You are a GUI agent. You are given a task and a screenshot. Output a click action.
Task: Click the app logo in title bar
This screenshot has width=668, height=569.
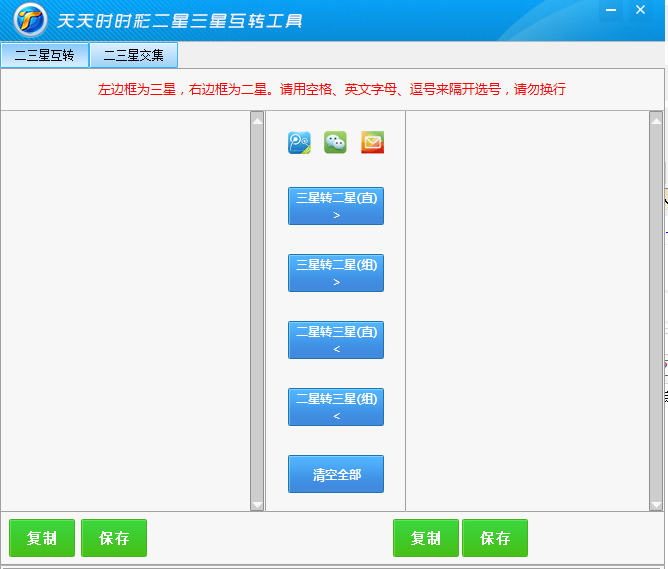[x=30, y=20]
